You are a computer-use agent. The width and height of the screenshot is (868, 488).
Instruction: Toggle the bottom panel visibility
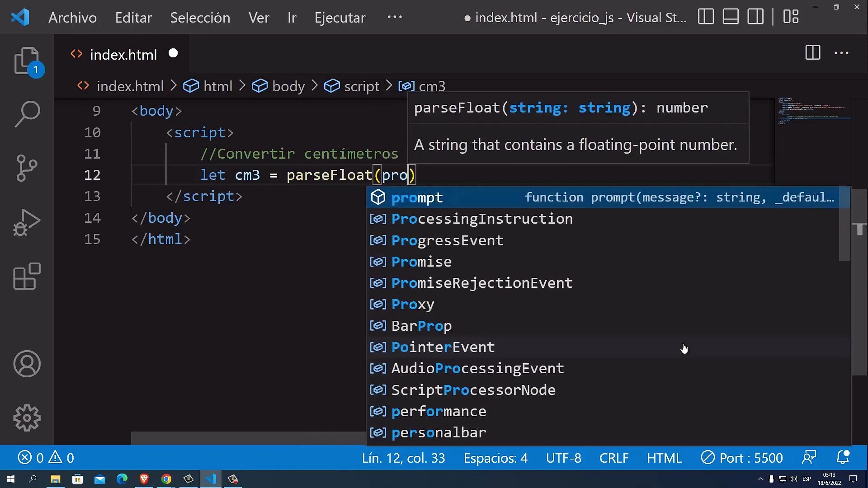(731, 16)
